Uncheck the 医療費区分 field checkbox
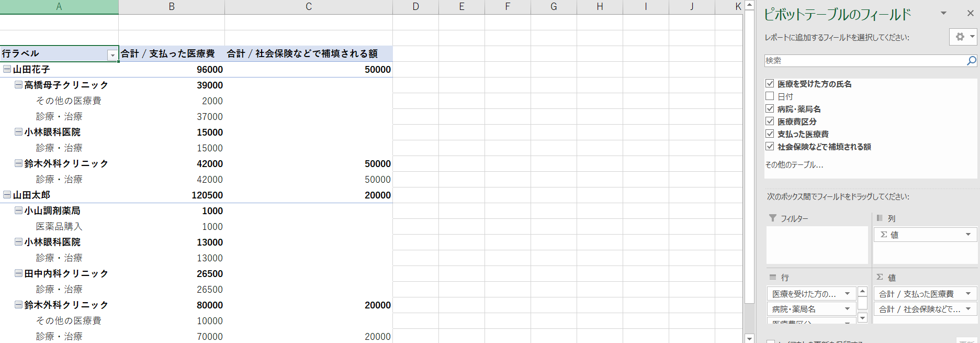The height and width of the screenshot is (343, 980). click(770, 121)
